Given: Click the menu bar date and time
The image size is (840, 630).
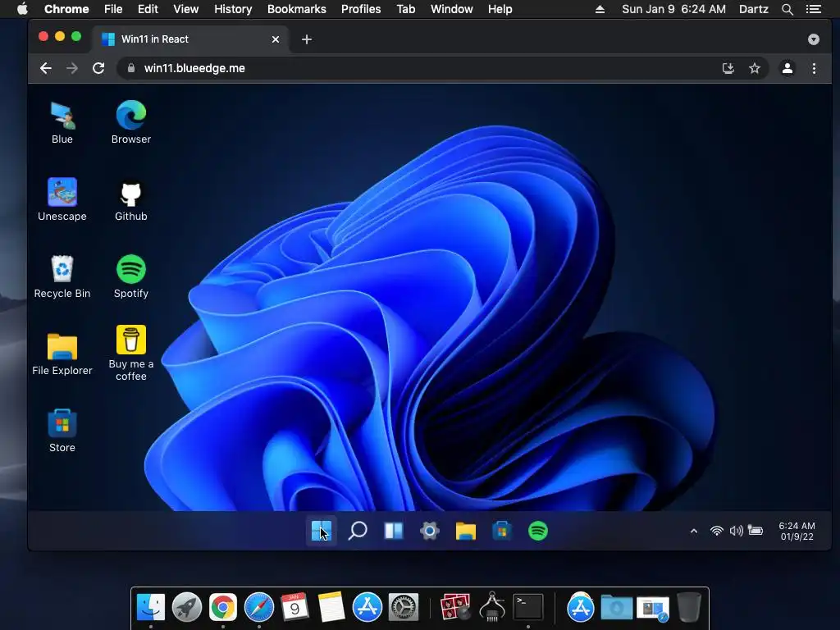Looking at the screenshot, I should [x=673, y=9].
